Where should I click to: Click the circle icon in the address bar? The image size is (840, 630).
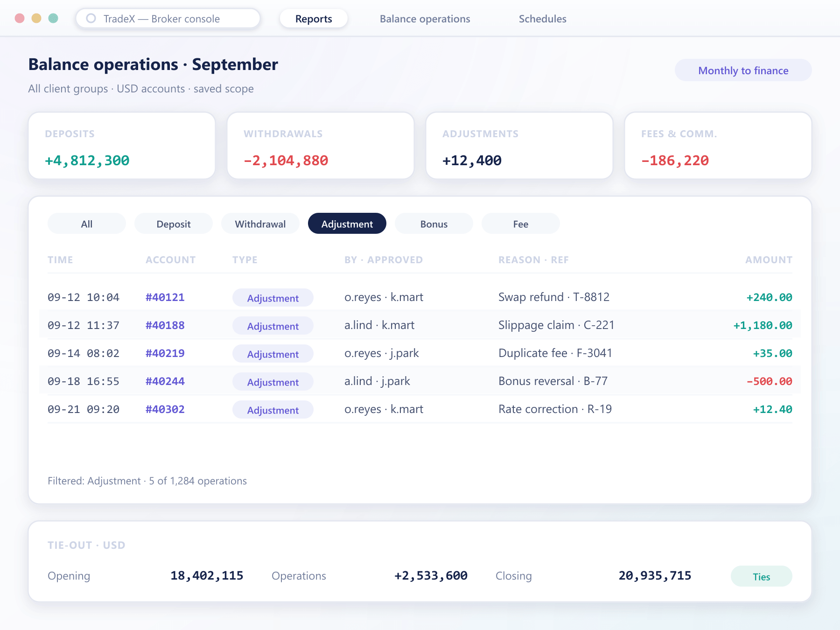[x=91, y=18]
